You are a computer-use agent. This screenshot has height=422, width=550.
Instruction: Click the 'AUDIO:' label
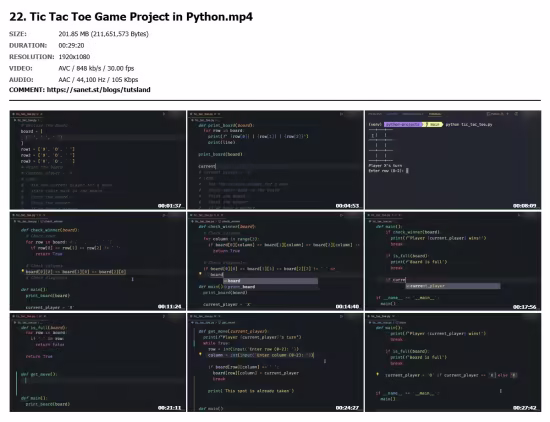(21, 80)
